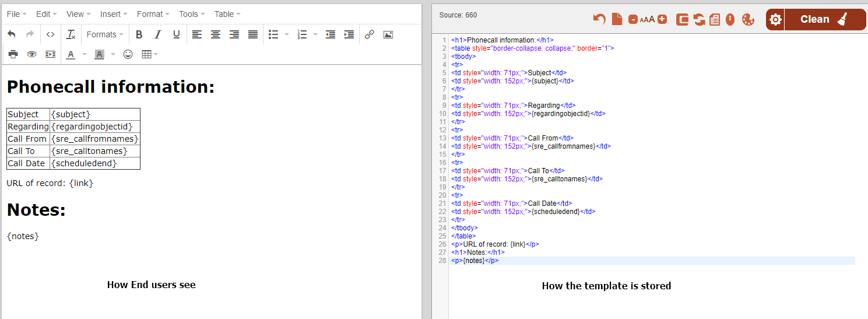This screenshot has height=319, width=868.
Task: Click the text document page icon in source toolbar
Action: coord(715,20)
